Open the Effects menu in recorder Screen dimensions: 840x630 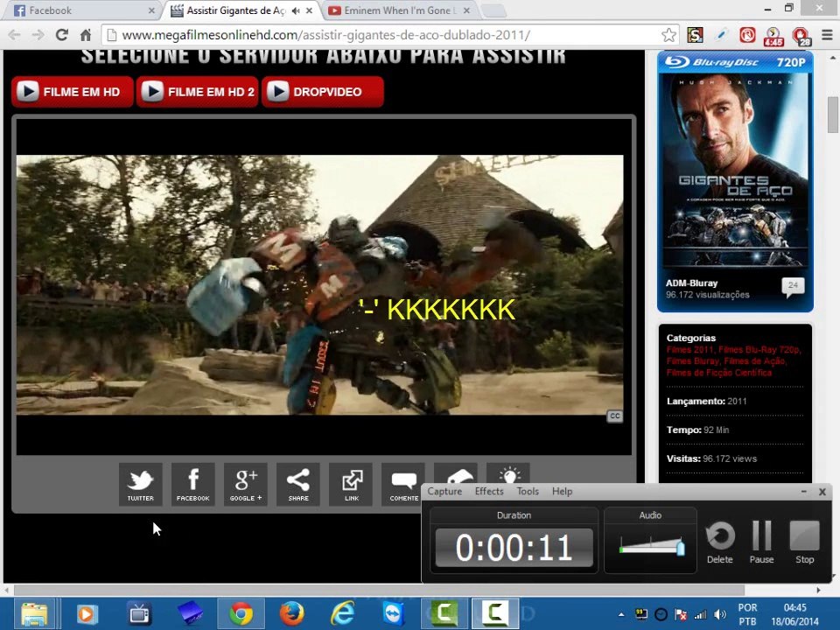(x=489, y=491)
